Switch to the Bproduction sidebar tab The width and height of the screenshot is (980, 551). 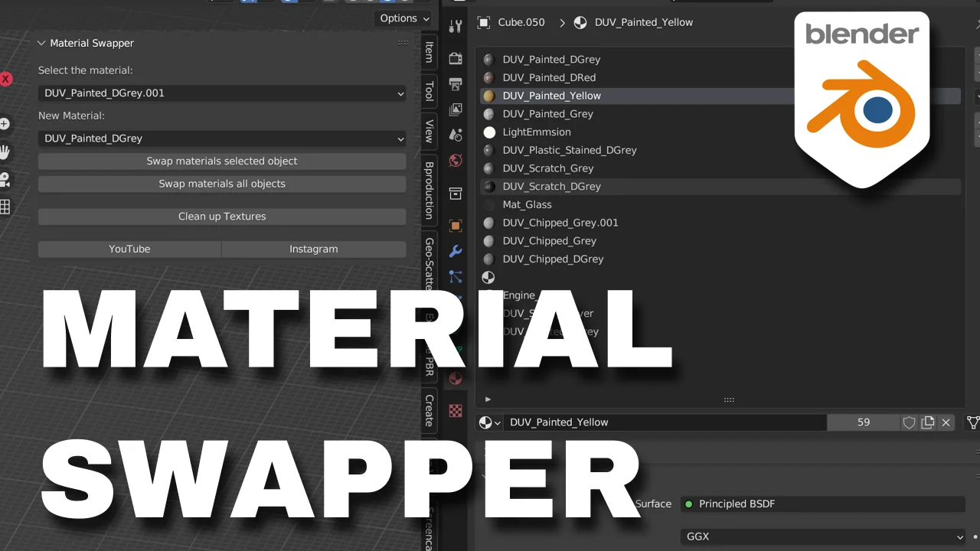429,191
